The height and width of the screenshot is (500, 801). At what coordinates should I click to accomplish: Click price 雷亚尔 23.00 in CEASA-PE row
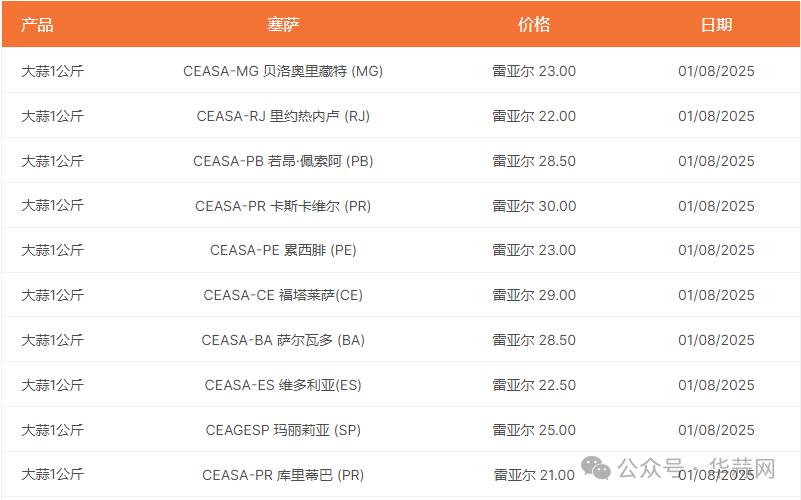click(534, 250)
